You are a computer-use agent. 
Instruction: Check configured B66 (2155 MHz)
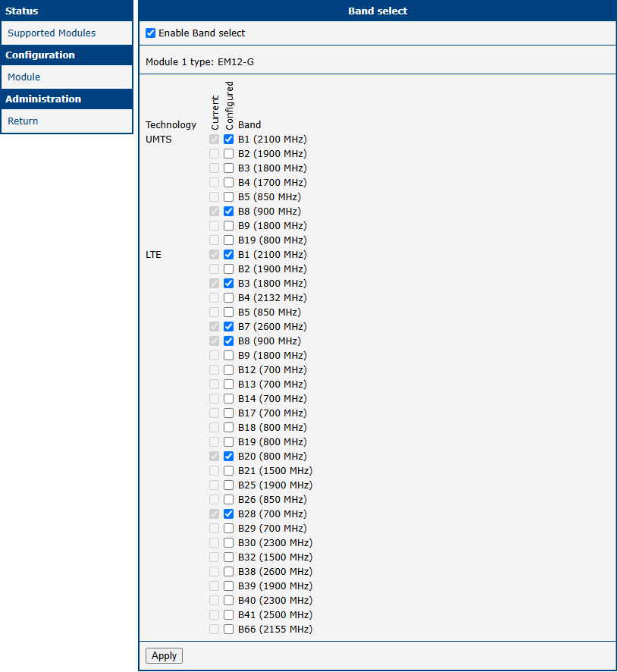tap(229, 629)
